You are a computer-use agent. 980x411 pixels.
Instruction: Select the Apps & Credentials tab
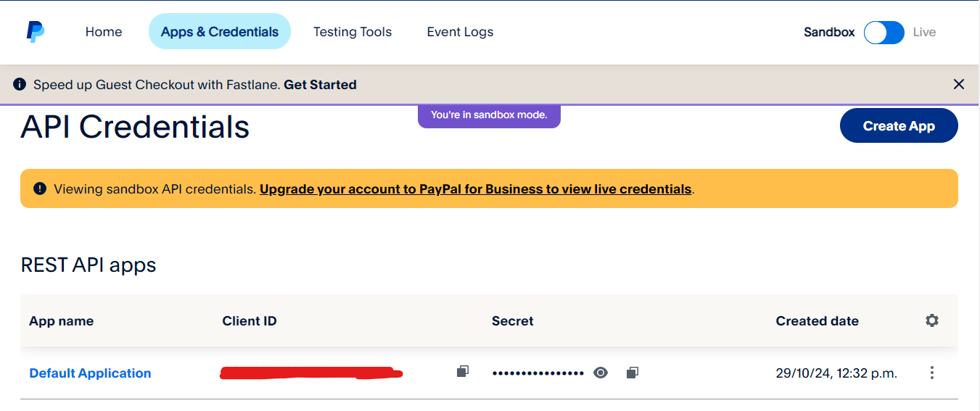point(220,32)
